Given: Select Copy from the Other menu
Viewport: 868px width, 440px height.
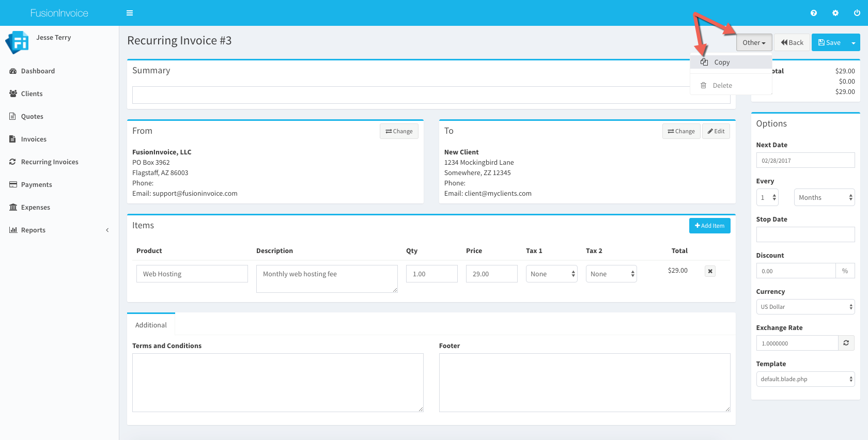Looking at the screenshot, I should coord(722,62).
